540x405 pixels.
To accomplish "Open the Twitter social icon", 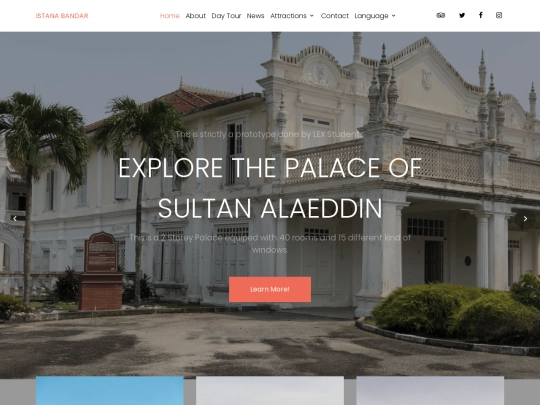I will 462,15.
